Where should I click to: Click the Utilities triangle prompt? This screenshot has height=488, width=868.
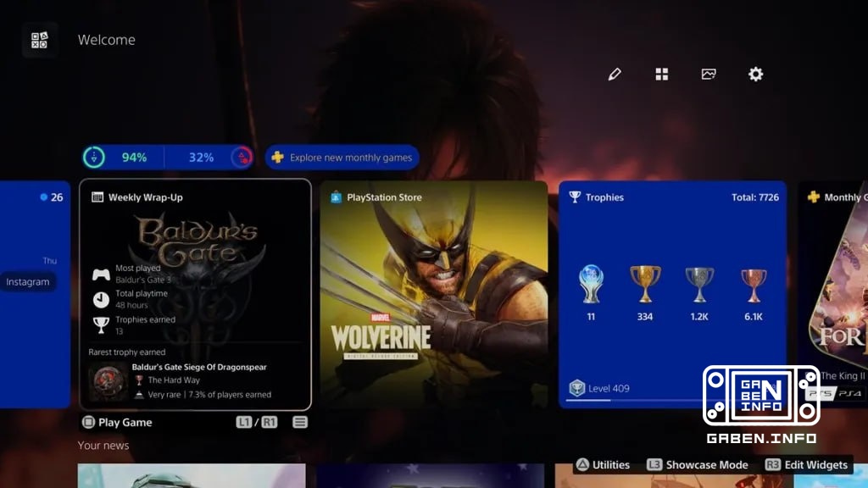(x=603, y=465)
